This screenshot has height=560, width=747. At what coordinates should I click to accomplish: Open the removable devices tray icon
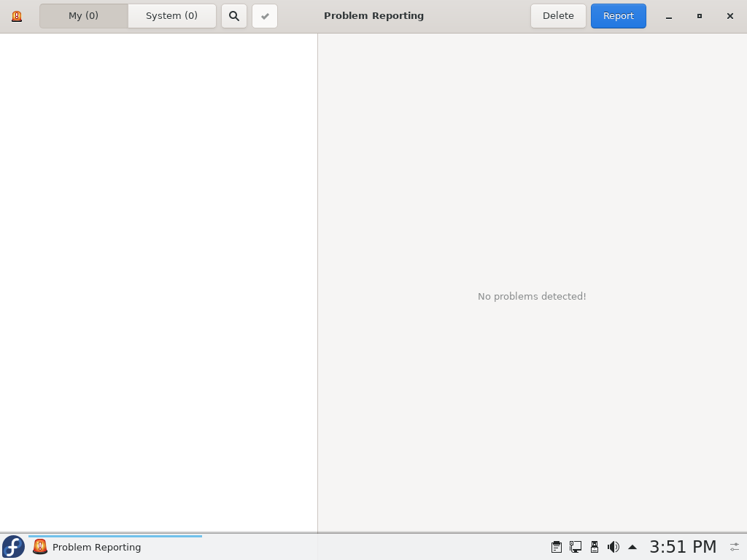[x=595, y=547]
